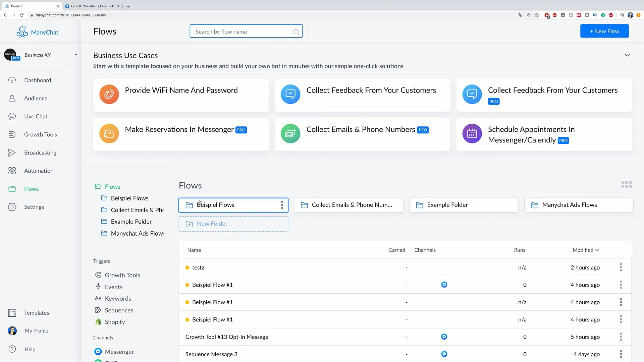644x362 pixels.
Task: Choose Schedule Appointments In Messenger/Calendly template
Action: (x=544, y=134)
